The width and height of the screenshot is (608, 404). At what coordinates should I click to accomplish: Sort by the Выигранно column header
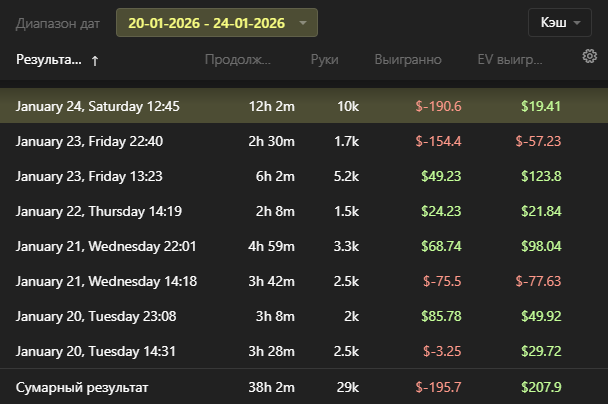click(407, 60)
